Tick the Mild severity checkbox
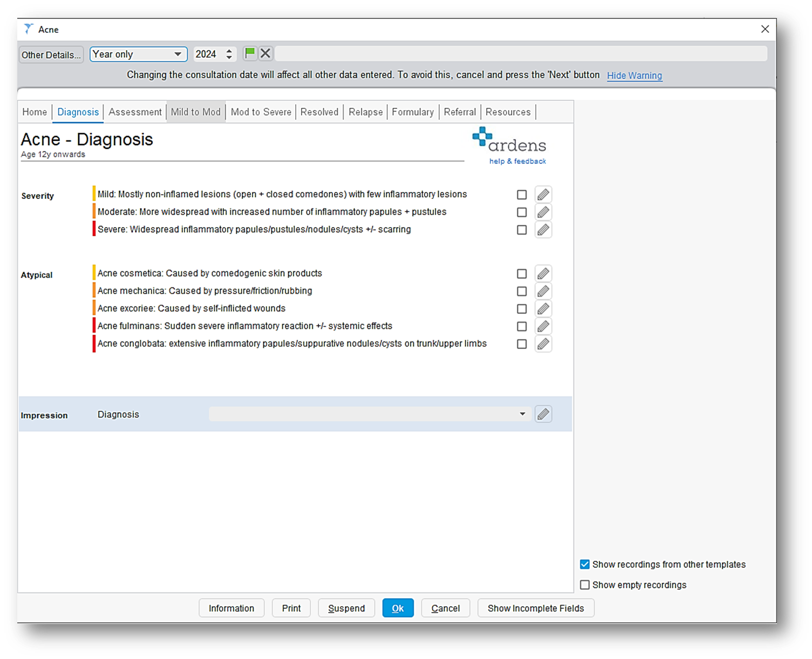Image resolution: width=812 pixels, height=659 pixels. [522, 195]
